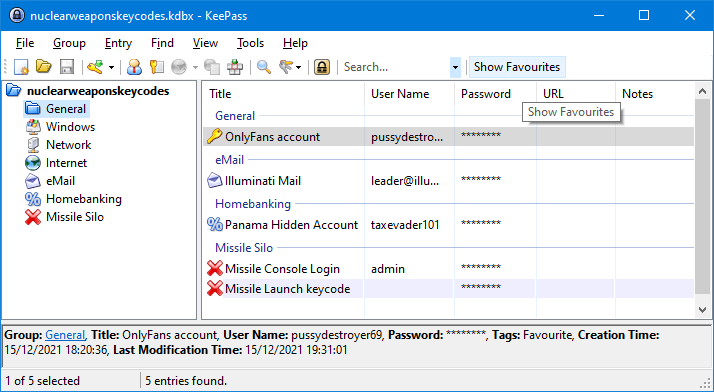
Task: Click into the Search input field
Action: point(395,67)
